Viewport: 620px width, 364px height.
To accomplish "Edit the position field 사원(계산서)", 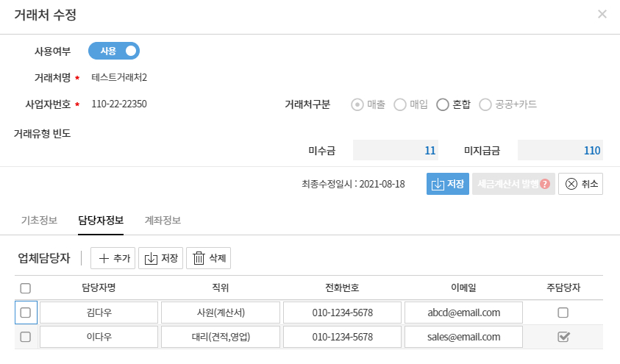I will (x=221, y=313).
